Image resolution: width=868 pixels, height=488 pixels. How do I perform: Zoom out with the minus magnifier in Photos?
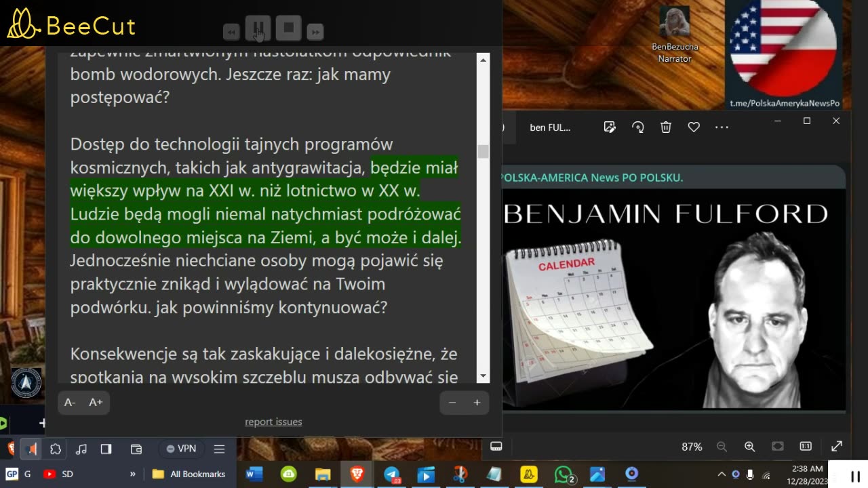(722, 446)
